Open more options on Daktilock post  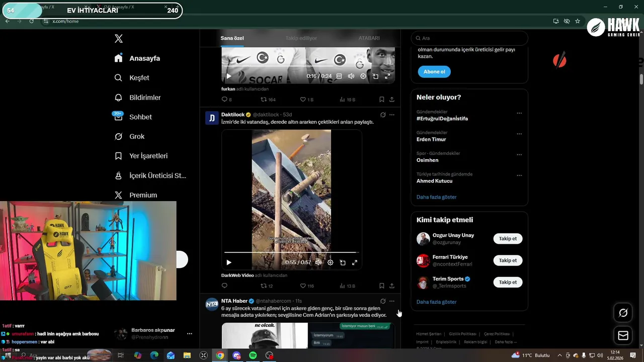[392, 115]
